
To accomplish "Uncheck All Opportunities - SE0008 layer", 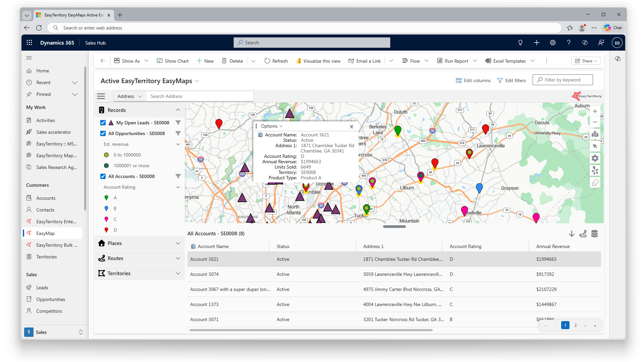I will (x=103, y=133).
